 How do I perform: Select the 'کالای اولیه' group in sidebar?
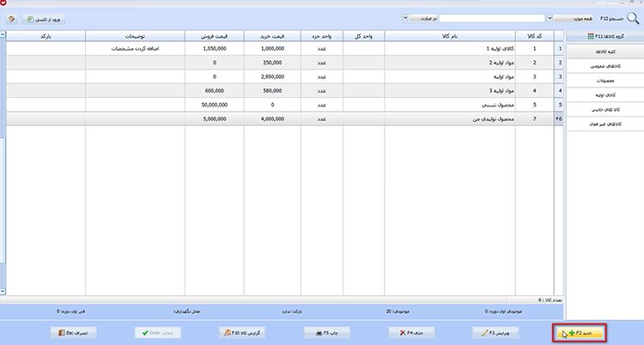pyautogui.click(x=605, y=95)
